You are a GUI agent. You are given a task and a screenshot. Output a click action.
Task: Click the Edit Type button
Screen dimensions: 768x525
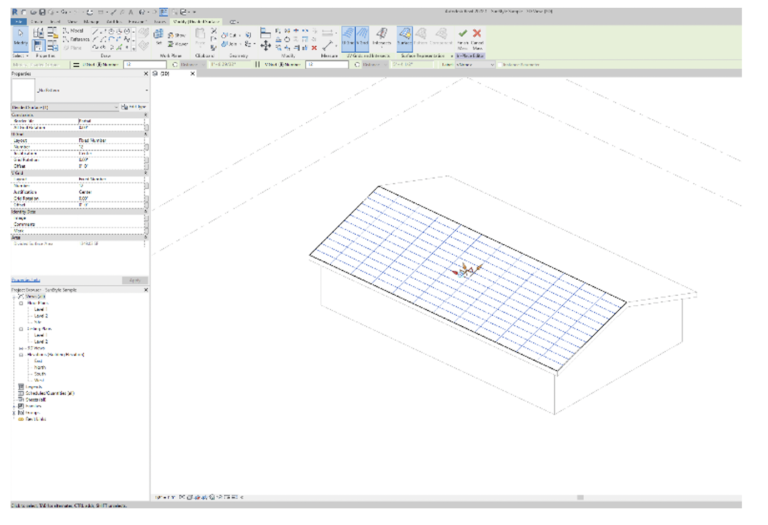tap(133, 107)
